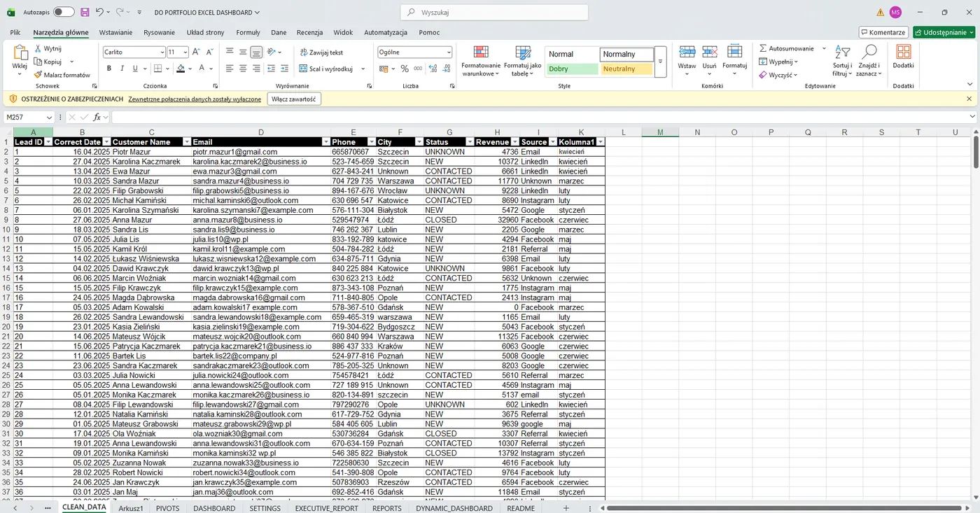Screen dimensions: 980x513
Task: Click the Udostępnianie button
Action: [944, 32]
